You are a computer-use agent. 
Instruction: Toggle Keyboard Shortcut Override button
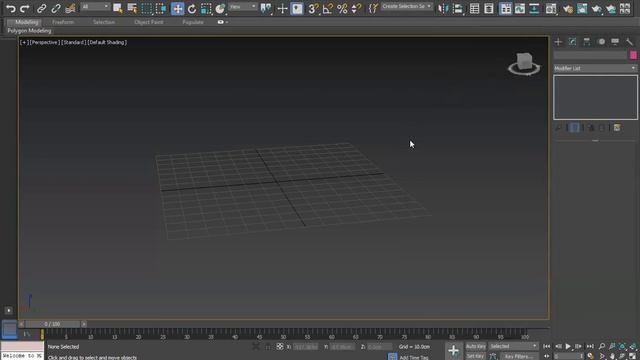coord(297,8)
